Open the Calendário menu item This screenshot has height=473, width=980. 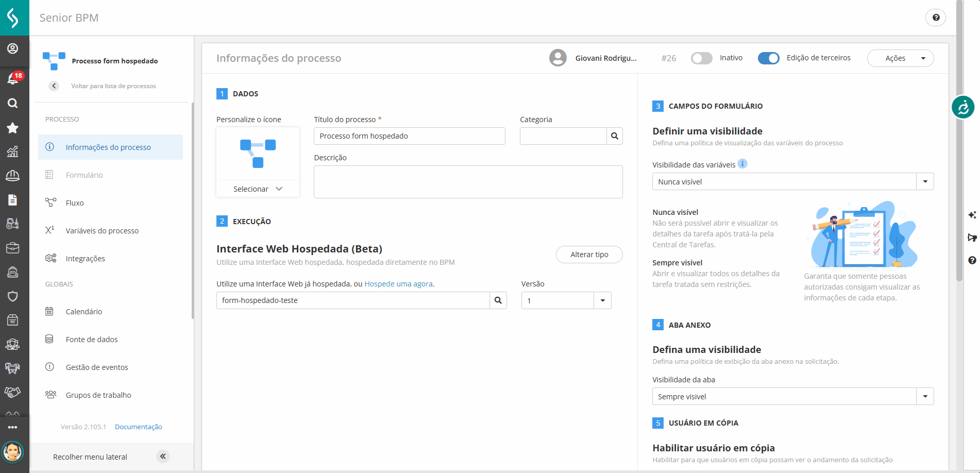click(x=110, y=312)
